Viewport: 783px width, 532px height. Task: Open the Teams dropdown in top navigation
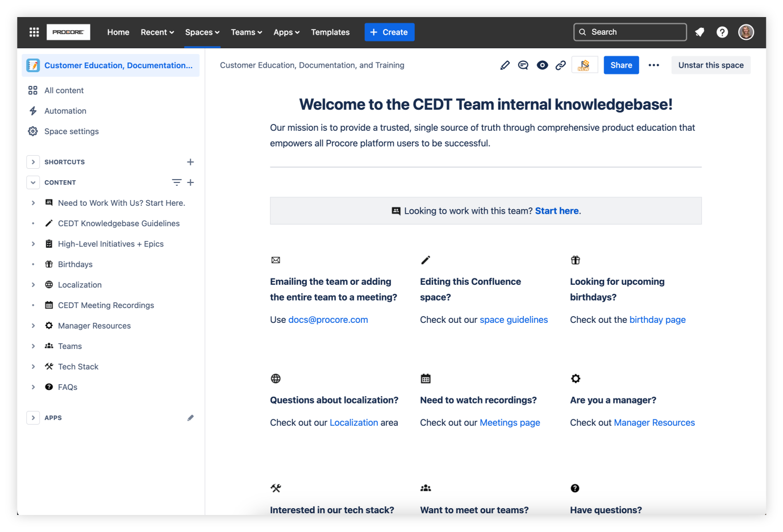(x=247, y=32)
